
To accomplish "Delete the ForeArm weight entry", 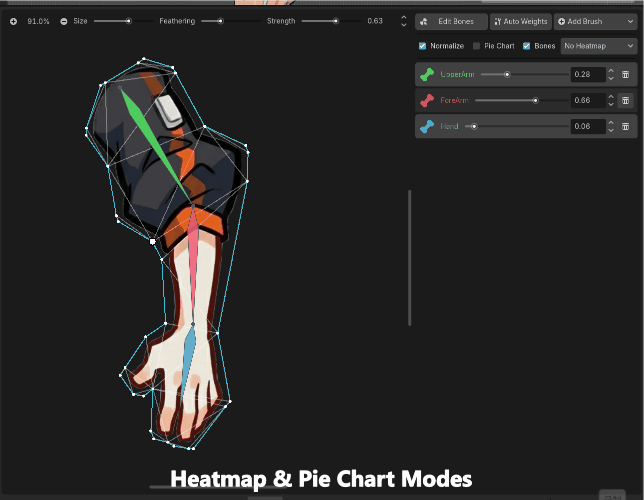I will [626, 100].
